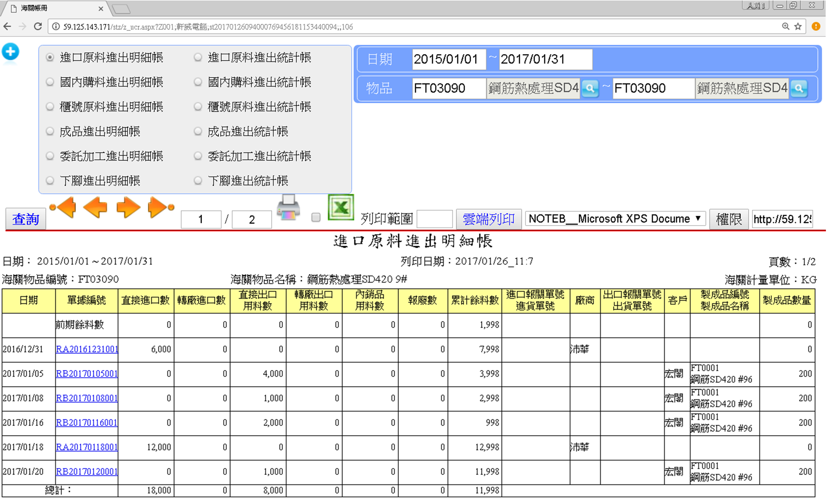
Task: Click the 前期餘料數 row label
Action: (80, 325)
